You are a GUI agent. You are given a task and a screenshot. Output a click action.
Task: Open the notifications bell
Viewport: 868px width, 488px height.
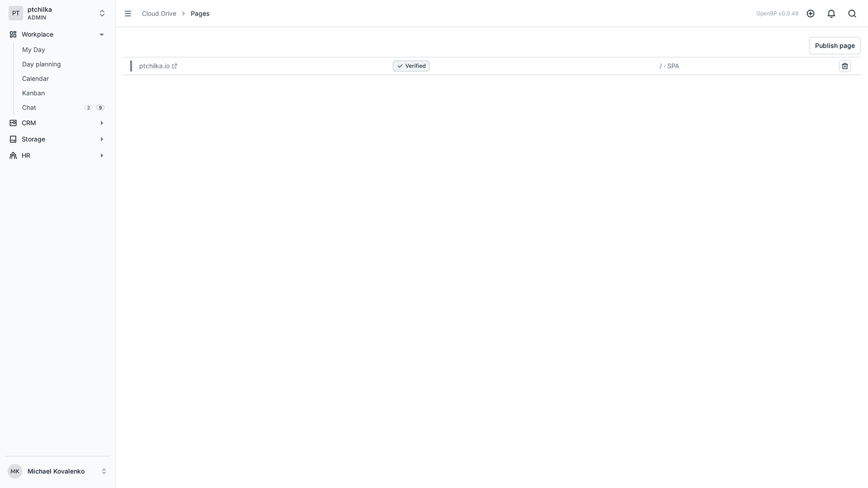click(831, 14)
